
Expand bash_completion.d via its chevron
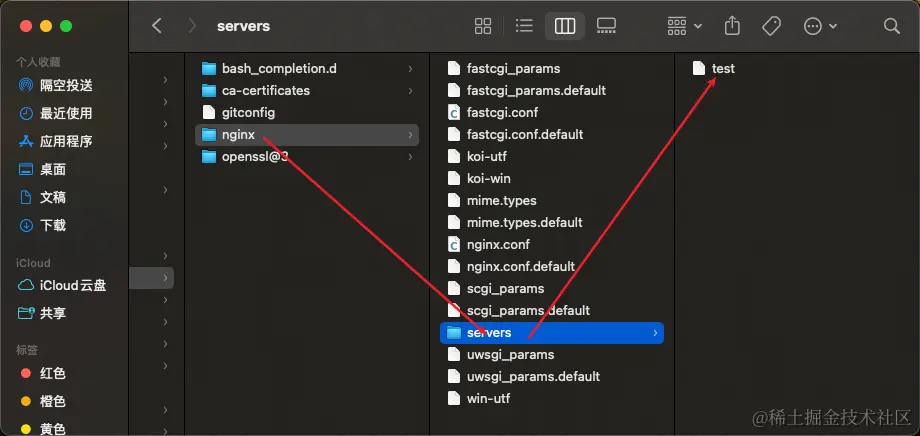pos(410,69)
